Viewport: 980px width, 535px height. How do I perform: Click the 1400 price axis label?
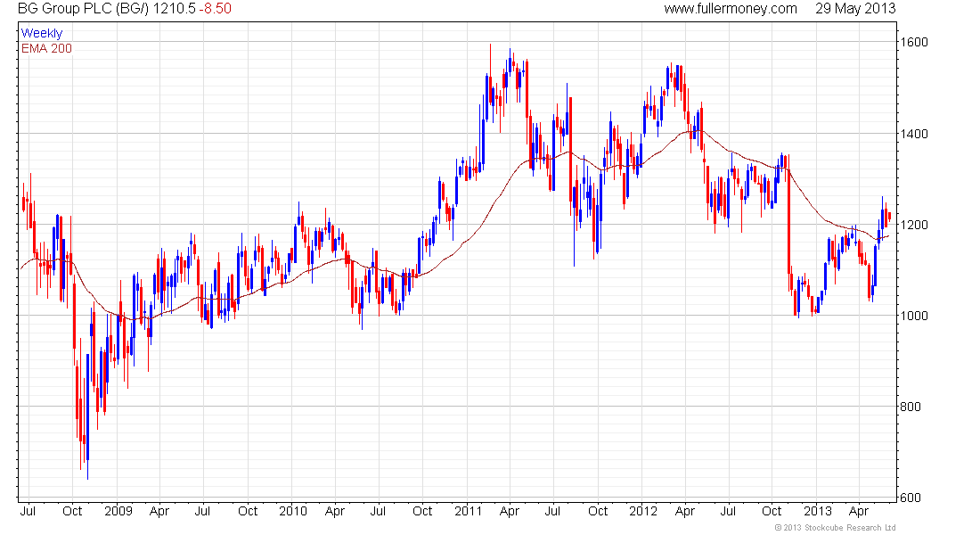914,134
